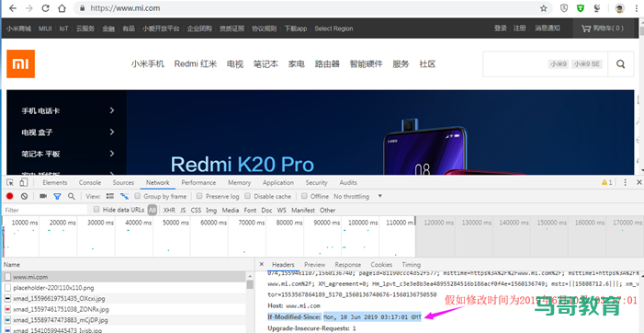Click the red record network log button

click(x=10, y=196)
